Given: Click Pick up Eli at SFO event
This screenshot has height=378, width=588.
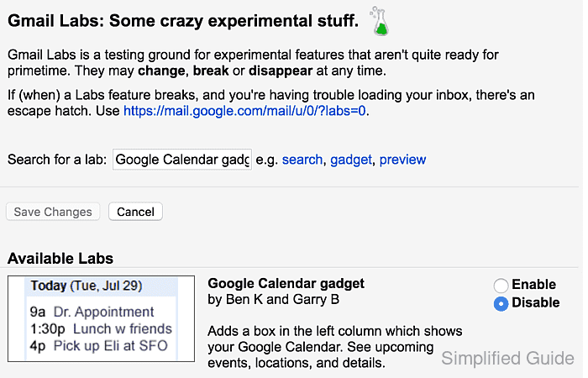Looking at the screenshot, I should point(110,346).
